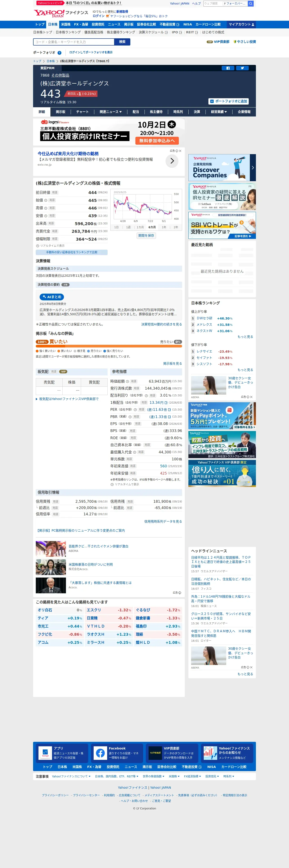Click ポートフォリオに追加 button
289x868 pixels.
229,101
